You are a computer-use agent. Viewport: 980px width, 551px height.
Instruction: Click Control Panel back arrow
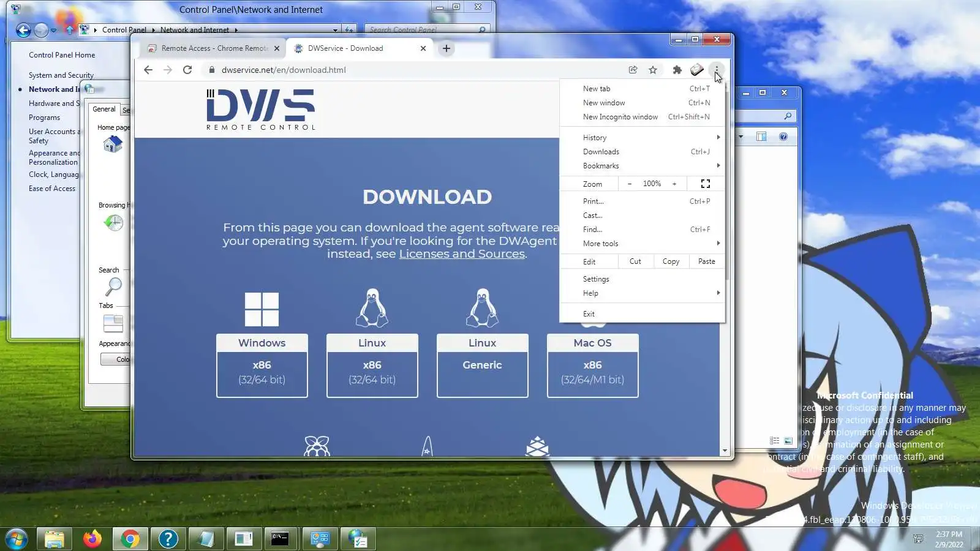[x=23, y=30]
